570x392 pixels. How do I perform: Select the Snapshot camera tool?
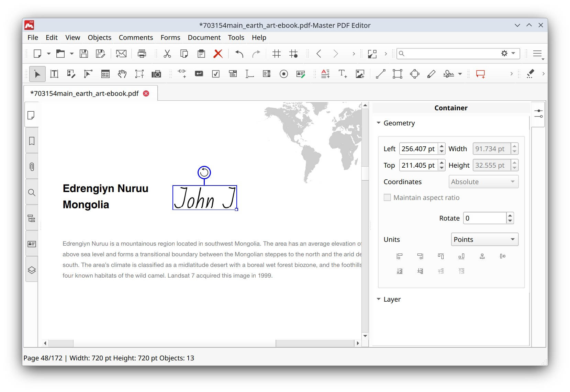click(x=156, y=74)
